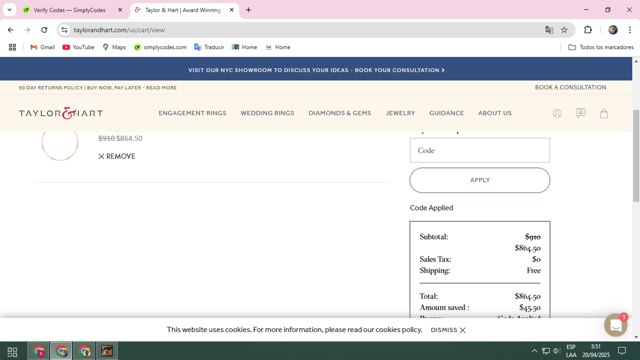Open the Jewelry menu
Image resolution: width=640 pixels, height=360 pixels.
[x=400, y=113]
